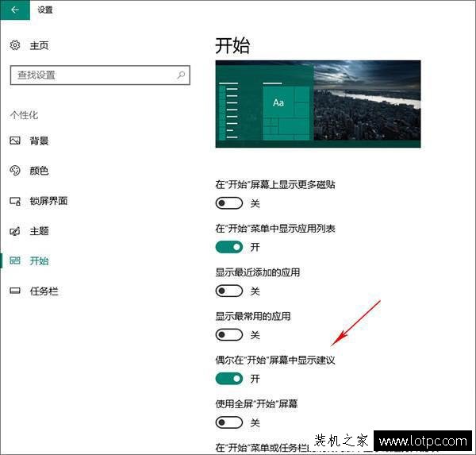Click the 开始 tiles icon
This screenshot has height=455, width=476.
click(15, 260)
